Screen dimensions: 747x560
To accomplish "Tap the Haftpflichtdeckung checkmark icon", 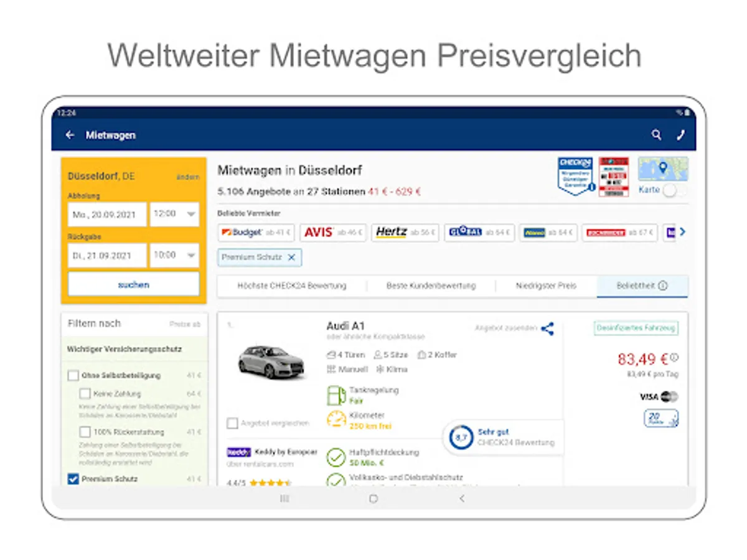I will (x=336, y=457).
